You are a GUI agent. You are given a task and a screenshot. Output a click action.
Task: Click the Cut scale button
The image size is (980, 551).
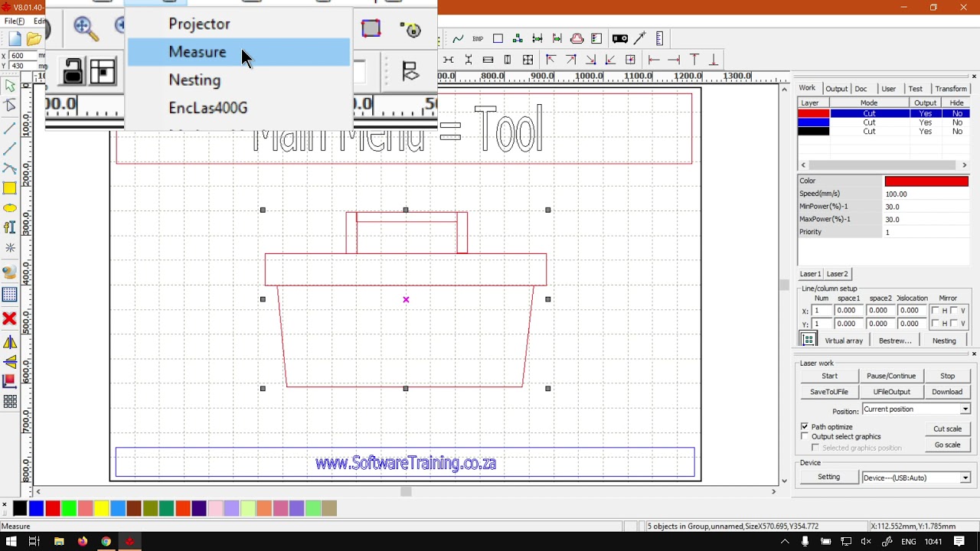click(947, 429)
